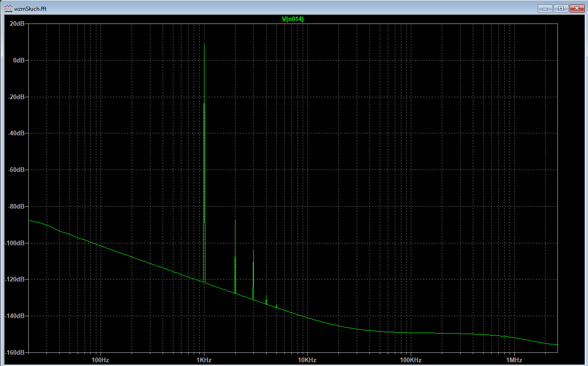The image size is (588, 366).
Task: Click the 20dB vertical axis label
Action: [x=17, y=24]
